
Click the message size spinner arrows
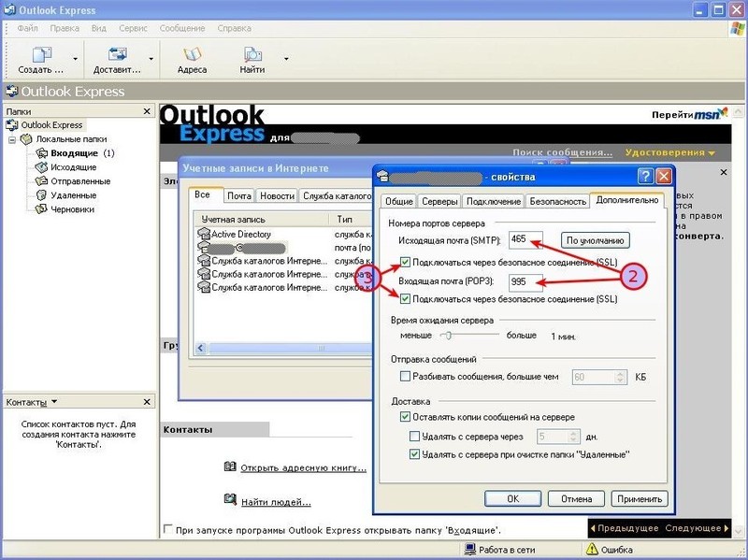tap(620, 377)
